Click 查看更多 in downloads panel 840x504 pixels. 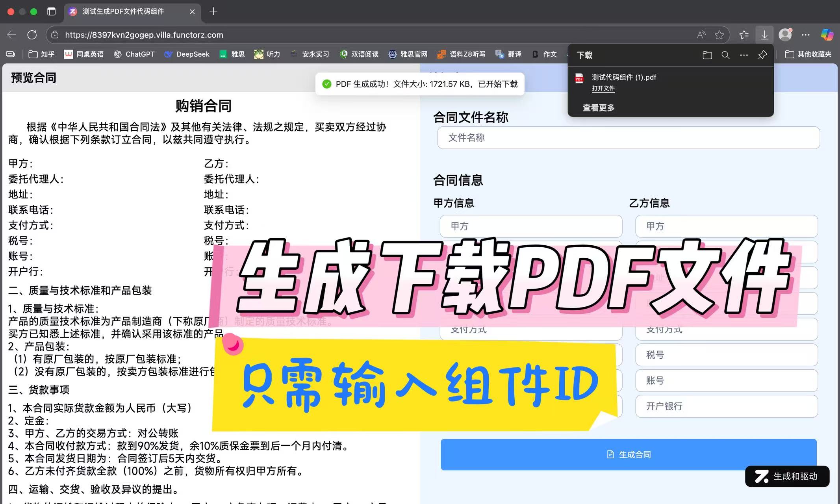[x=599, y=107]
